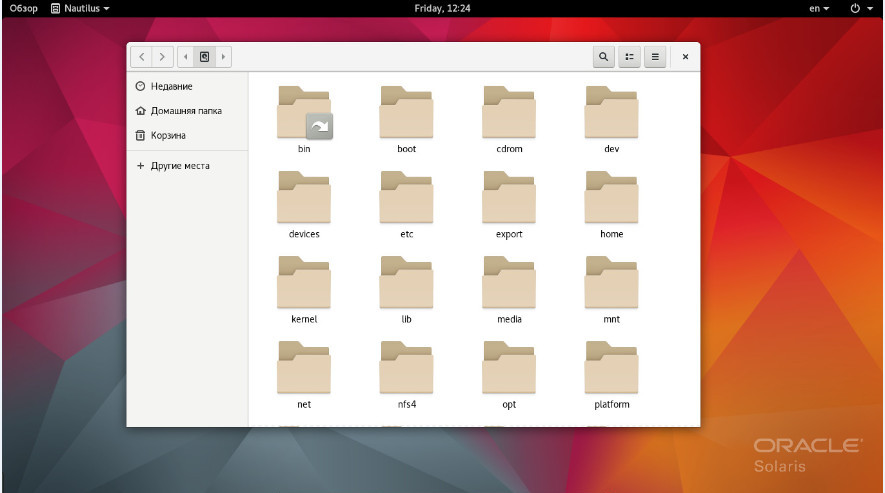This screenshot has width=885, height=493.
Task: Select the etc folder icon
Action: point(406,198)
